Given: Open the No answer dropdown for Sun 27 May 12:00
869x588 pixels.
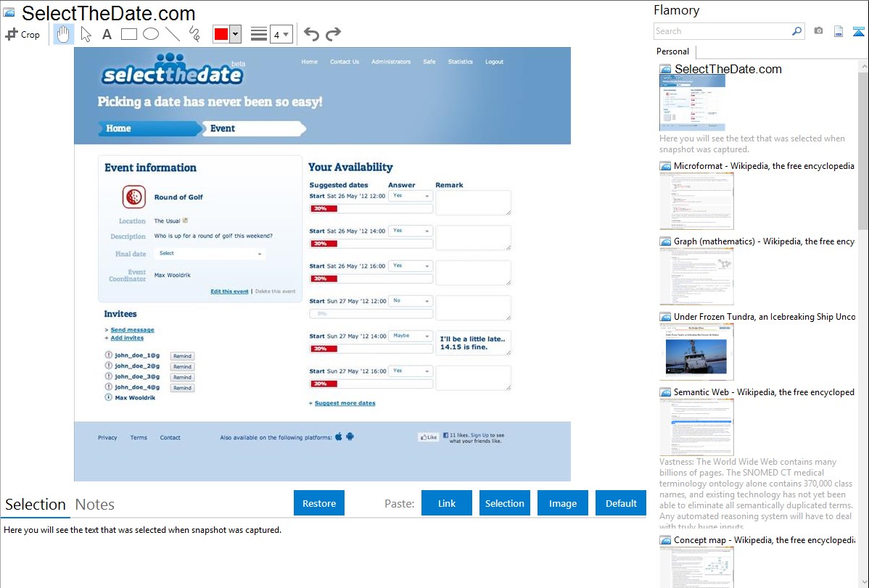Looking at the screenshot, I should (411, 300).
